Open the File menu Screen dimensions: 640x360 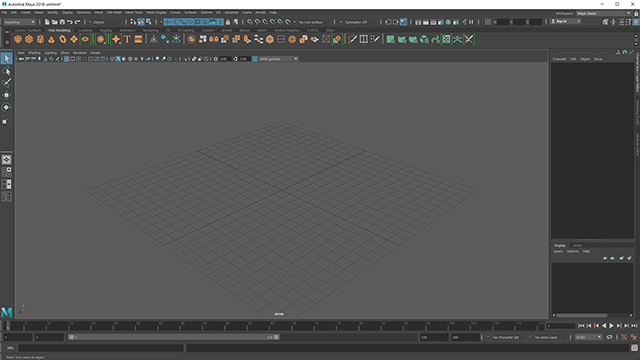4,12
